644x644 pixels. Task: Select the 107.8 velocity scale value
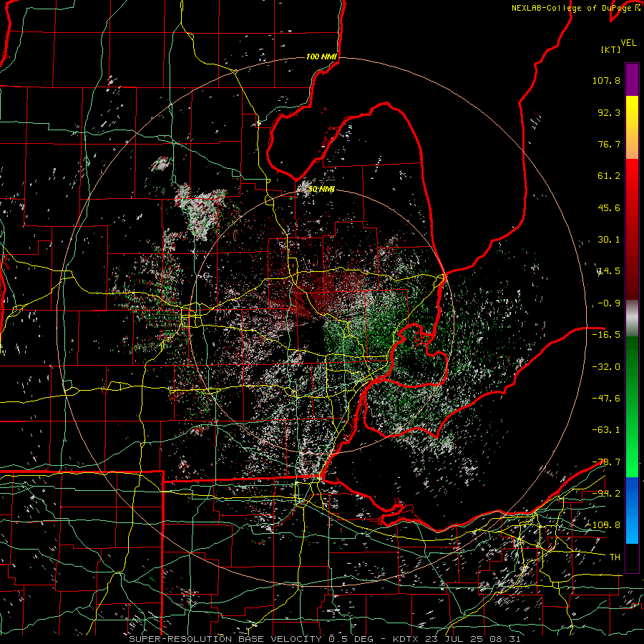pos(606,80)
